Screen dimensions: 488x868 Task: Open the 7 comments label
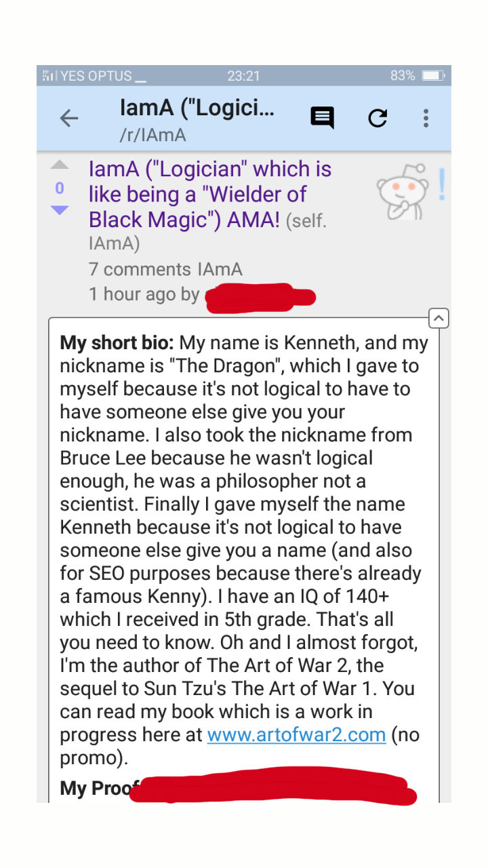pyautogui.click(x=140, y=269)
